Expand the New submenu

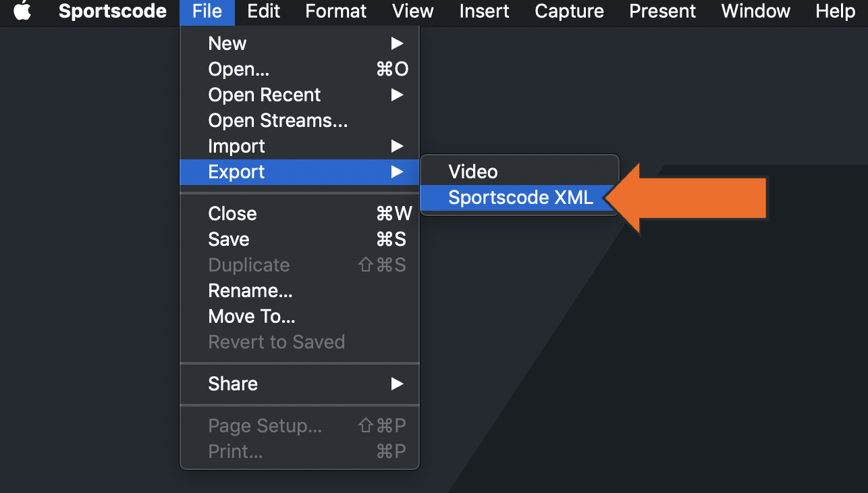227,43
